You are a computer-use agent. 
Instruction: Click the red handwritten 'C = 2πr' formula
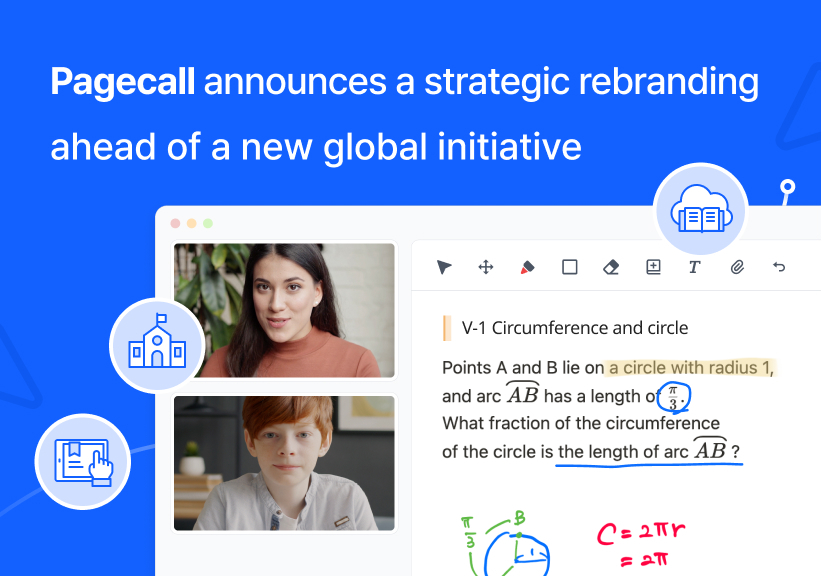[641, 534]
